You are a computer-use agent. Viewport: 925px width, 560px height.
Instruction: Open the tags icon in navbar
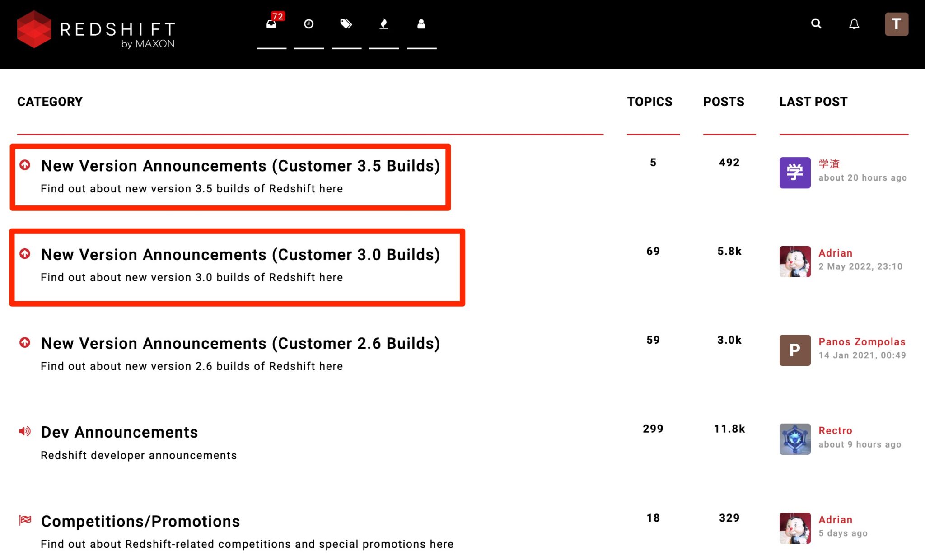point(346,24)
